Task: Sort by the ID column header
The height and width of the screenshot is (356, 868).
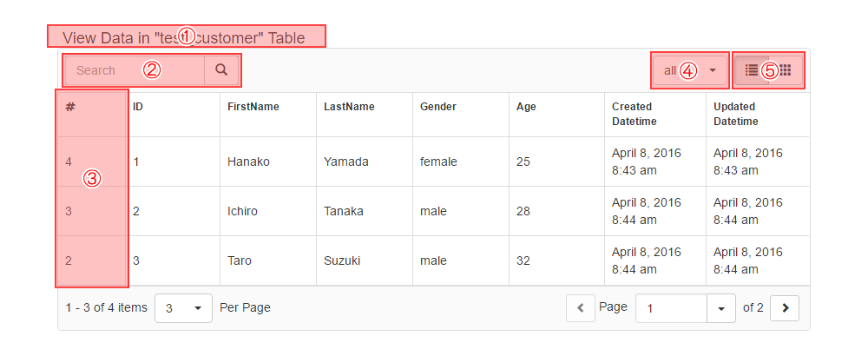Action: tap(138, 107)
